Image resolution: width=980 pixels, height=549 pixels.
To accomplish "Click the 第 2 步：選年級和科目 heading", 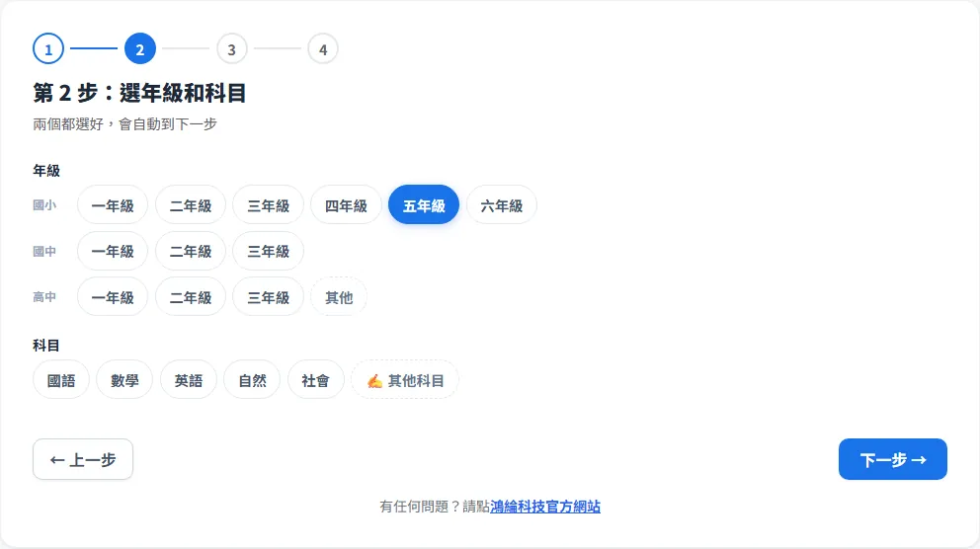I will pyautogui.click(x=139, y=93).
